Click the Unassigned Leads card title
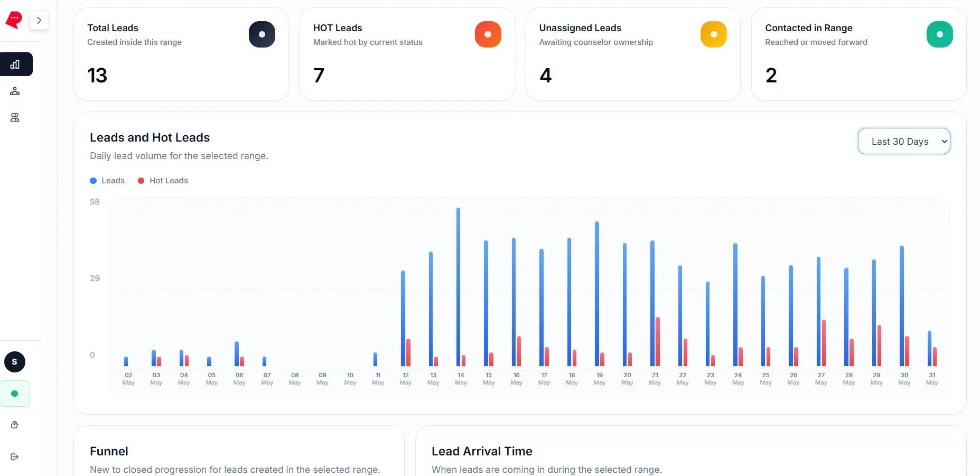Image resolution: width=980 pixels, height=476 pixels. pyautogui.click(x=580, y=28)
